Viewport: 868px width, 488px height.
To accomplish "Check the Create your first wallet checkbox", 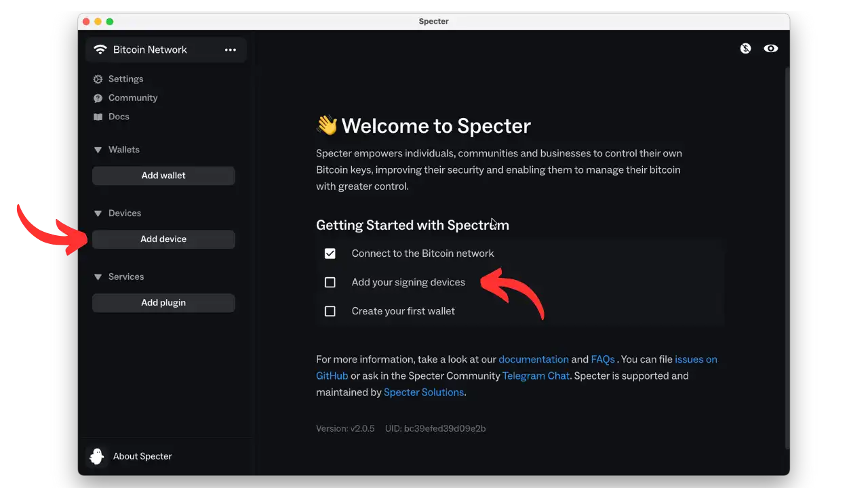I will click(x=330, y=311).
